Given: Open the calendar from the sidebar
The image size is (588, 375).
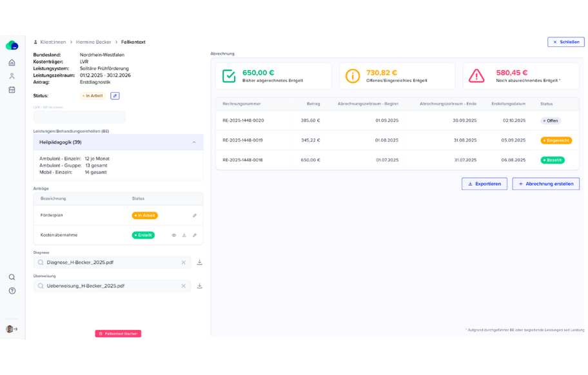Looking at the screenshot, I should point(12,90).
